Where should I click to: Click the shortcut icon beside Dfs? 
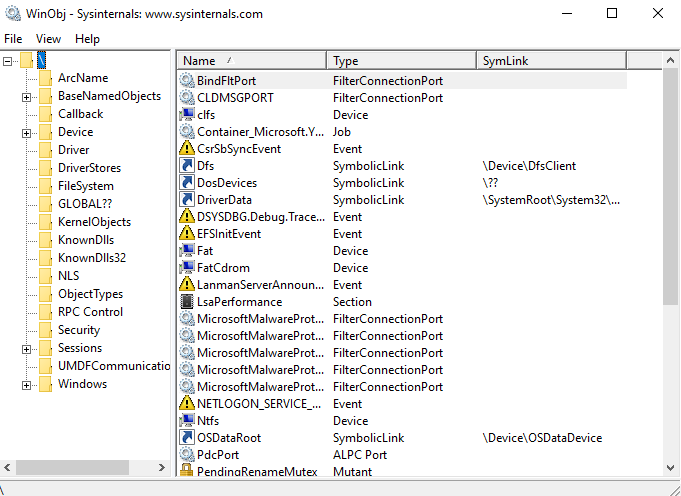tap(187, 165)
